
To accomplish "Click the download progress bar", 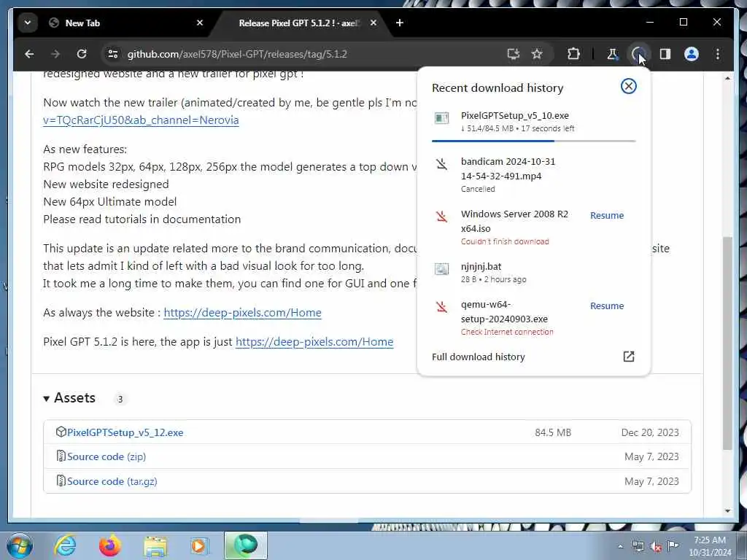I will click(533, 141).
